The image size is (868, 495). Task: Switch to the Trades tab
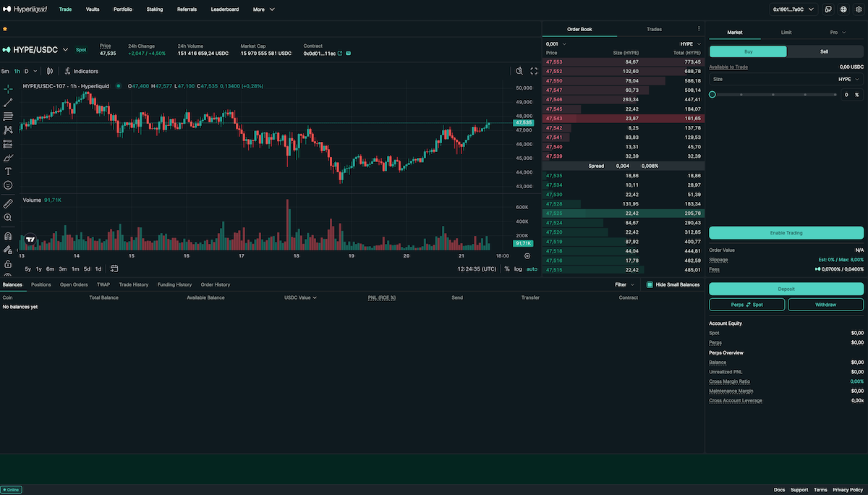pyautogui.click(x=654, y=29)
